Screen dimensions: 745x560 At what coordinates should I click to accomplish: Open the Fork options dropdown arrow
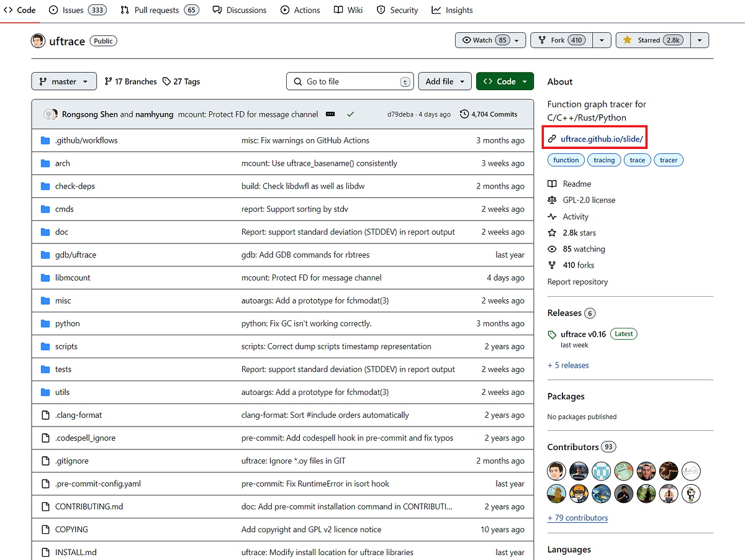coord(601,40)
